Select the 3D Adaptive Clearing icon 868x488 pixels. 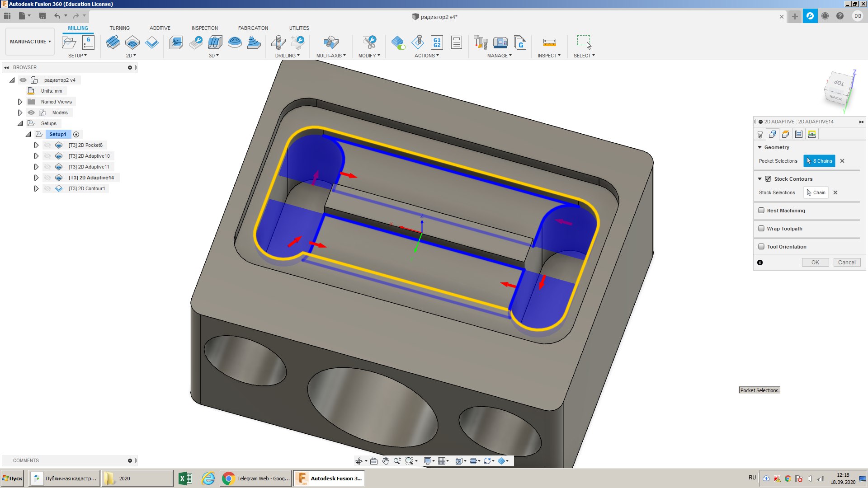(x=176, y=42)
